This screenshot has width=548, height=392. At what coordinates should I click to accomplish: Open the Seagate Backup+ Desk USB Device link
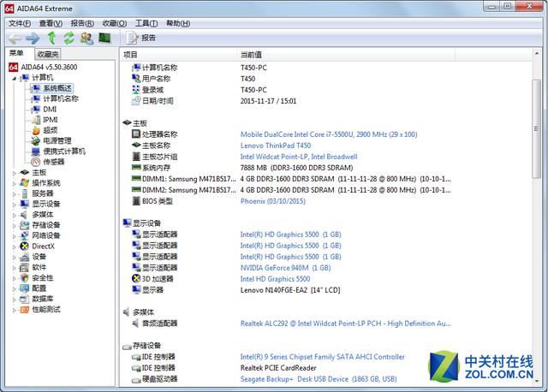[x=319, y=379]
